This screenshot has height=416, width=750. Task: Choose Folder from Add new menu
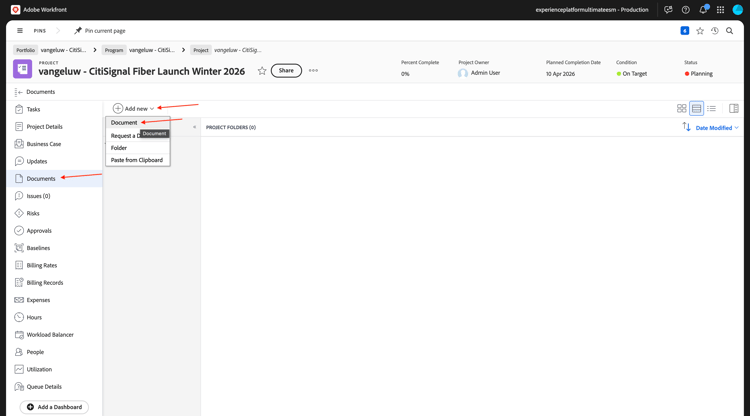click(138, 148)
